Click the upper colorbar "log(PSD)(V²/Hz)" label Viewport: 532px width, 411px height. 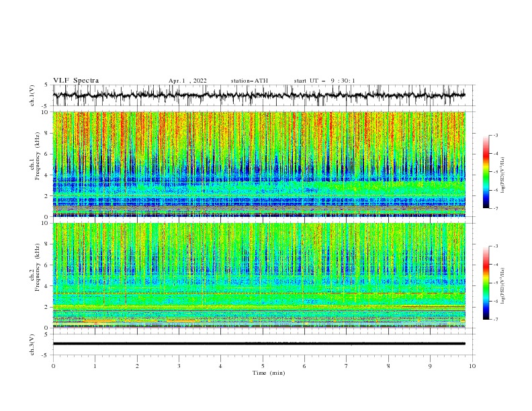[x=503, y=175]
